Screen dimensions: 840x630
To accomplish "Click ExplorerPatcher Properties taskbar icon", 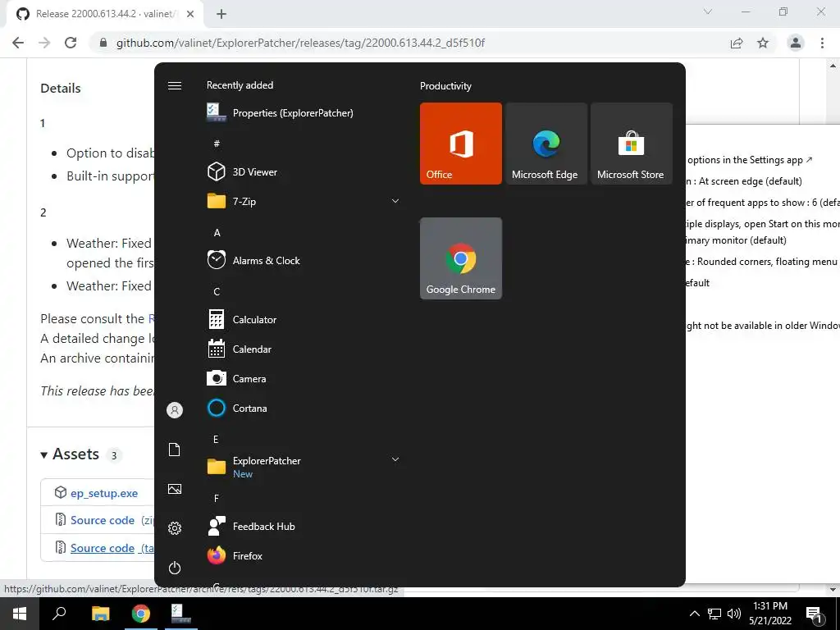I will coord(181,614).
